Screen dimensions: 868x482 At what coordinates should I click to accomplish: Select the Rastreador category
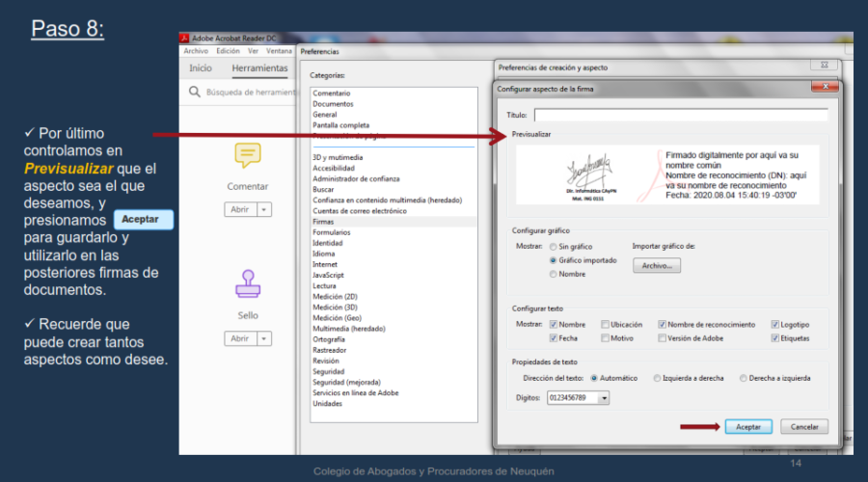[330, 350]
